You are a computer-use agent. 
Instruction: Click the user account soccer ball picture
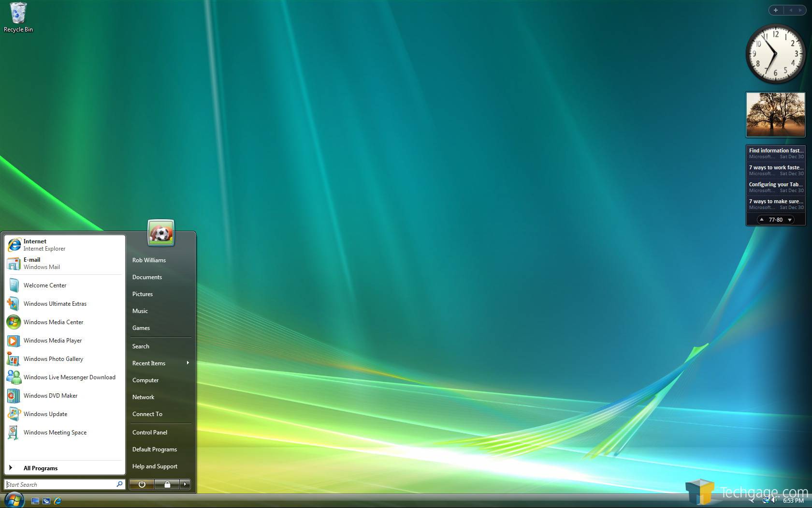pyautogui.click(x=161, y=233)
